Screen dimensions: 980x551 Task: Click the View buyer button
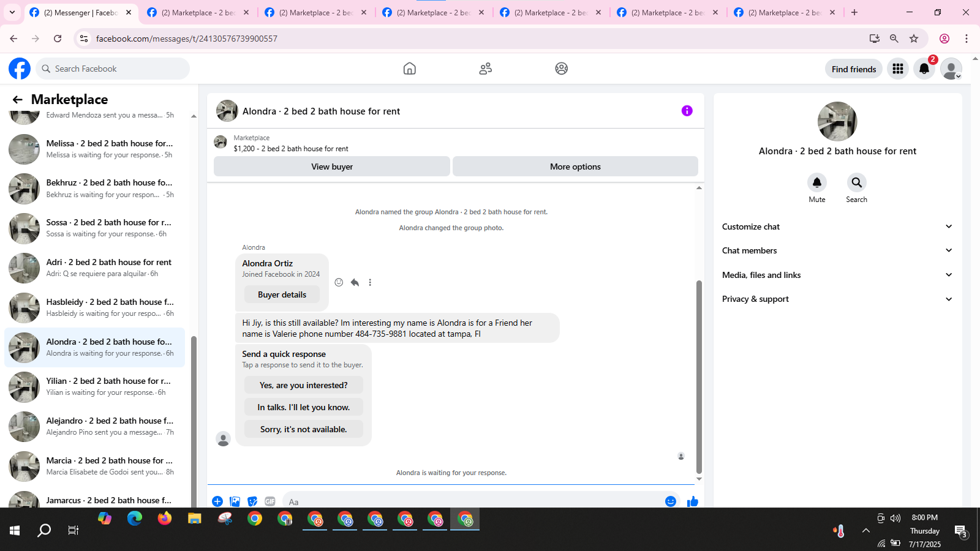tap(332, 167)
